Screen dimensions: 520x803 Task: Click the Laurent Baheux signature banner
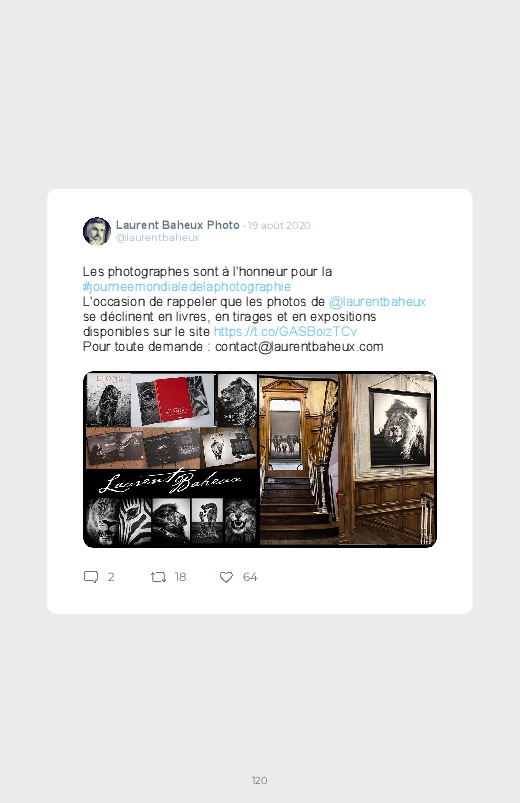click(171, 482)
